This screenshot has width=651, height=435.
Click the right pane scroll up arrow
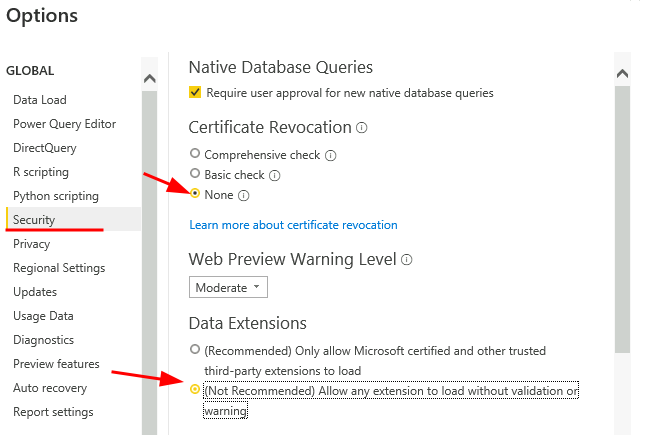tap(622, 74)
